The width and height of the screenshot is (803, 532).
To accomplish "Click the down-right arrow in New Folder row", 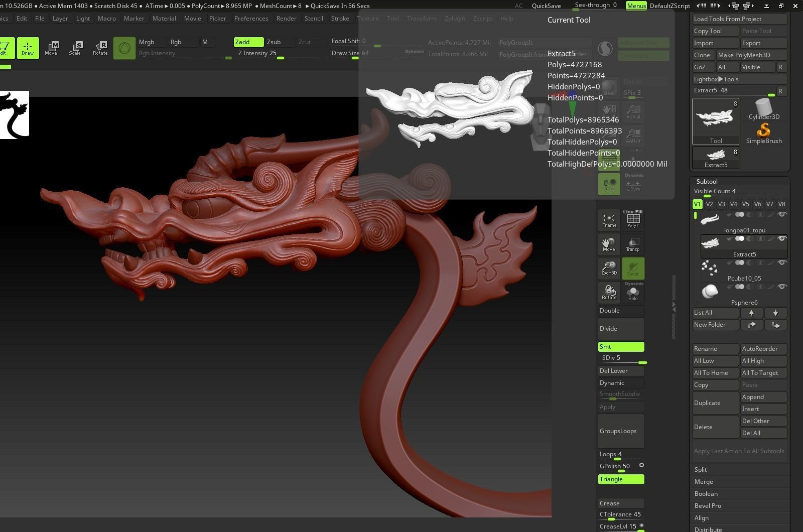I will click(x=775, y=325).
